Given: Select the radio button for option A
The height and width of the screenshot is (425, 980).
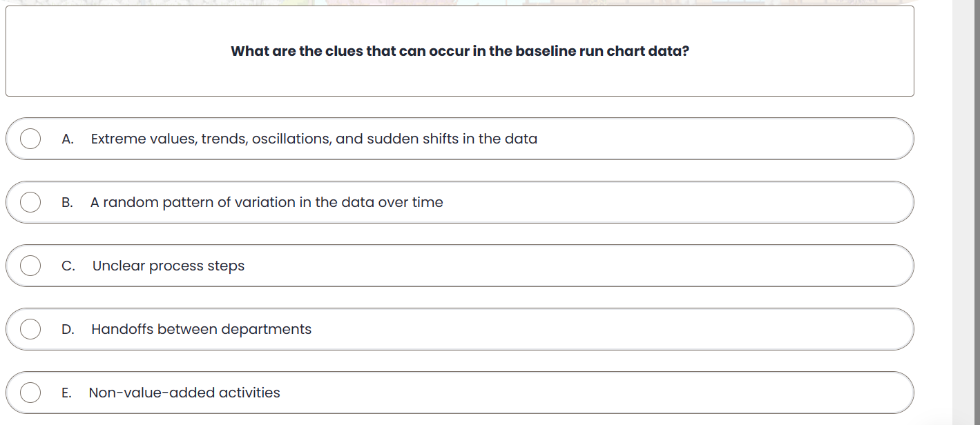Looking at the screenshot, I should click(30, 139).
